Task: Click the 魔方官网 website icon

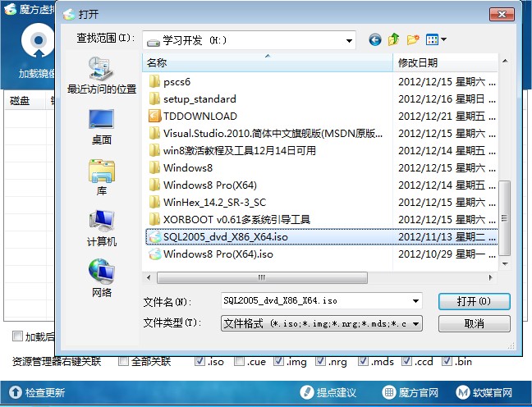Action: click(389, 392)
